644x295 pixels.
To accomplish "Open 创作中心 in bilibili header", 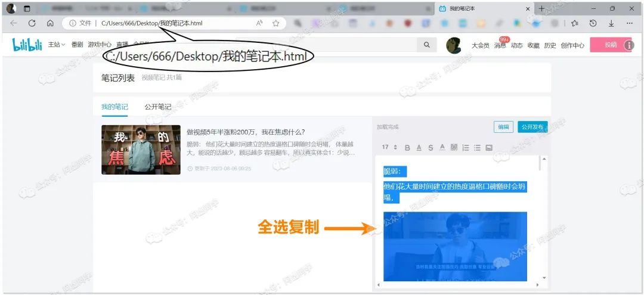I will [x=572, y=45].
